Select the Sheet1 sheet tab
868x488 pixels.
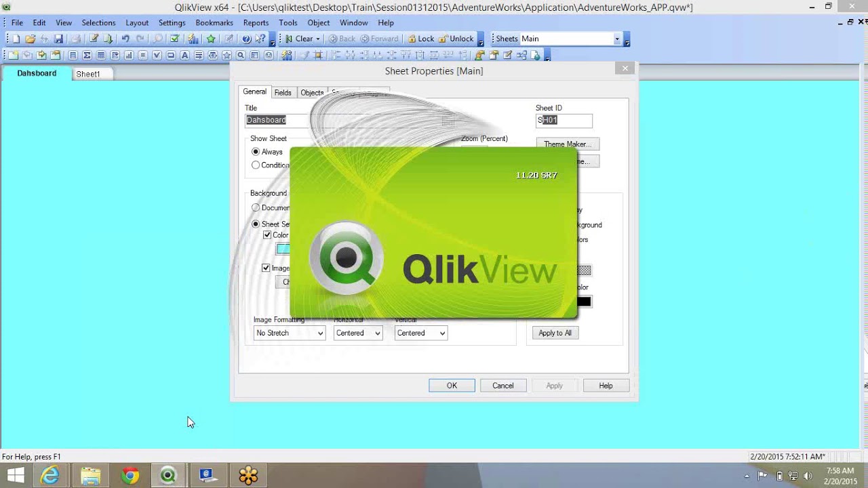[x=88, y=74]
